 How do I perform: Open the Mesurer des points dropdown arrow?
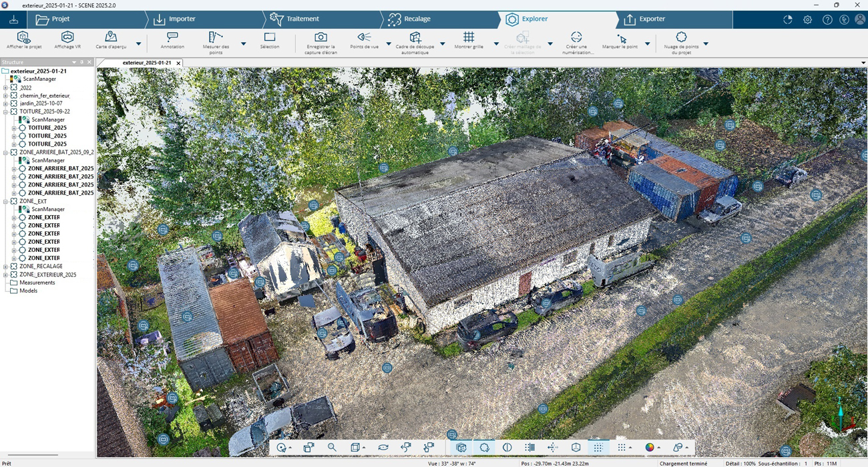[x=243, y=44]
